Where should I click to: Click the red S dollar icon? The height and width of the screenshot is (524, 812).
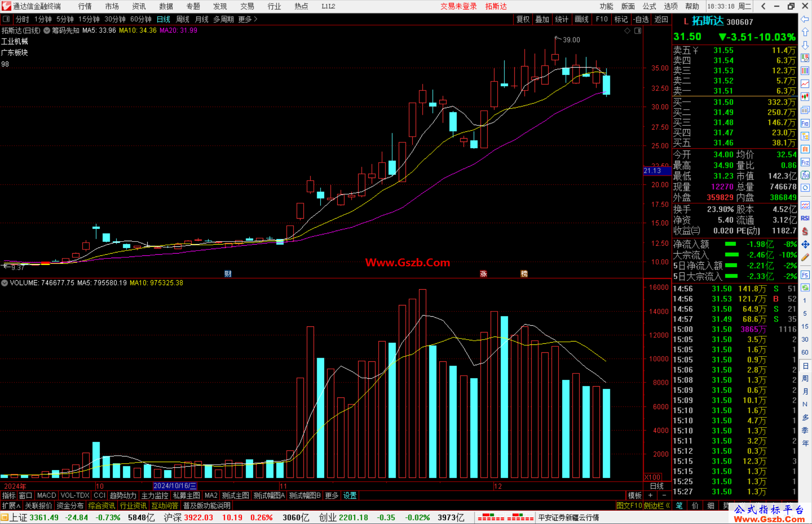point(805,231)
